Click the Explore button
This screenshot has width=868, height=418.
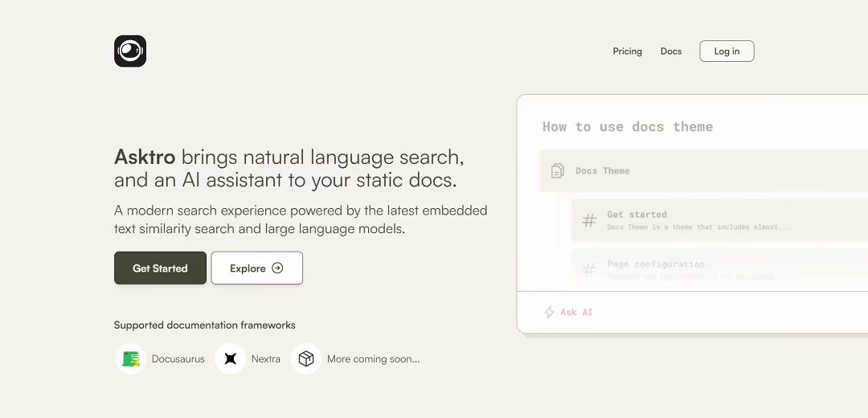click(x=257, y=268)
